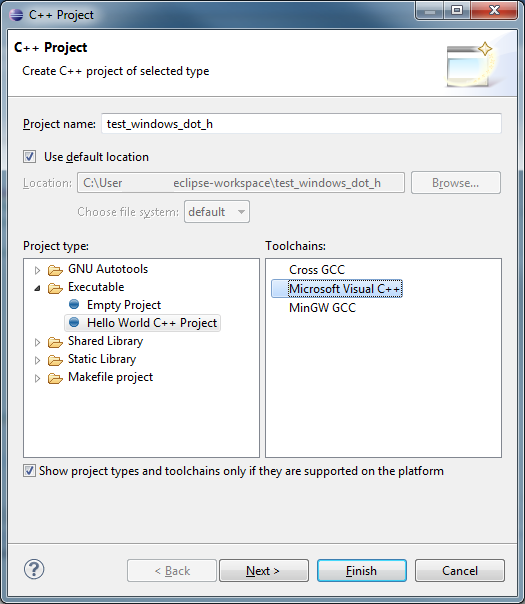
Task: Click the Next button
Action: tap(264, 570)
